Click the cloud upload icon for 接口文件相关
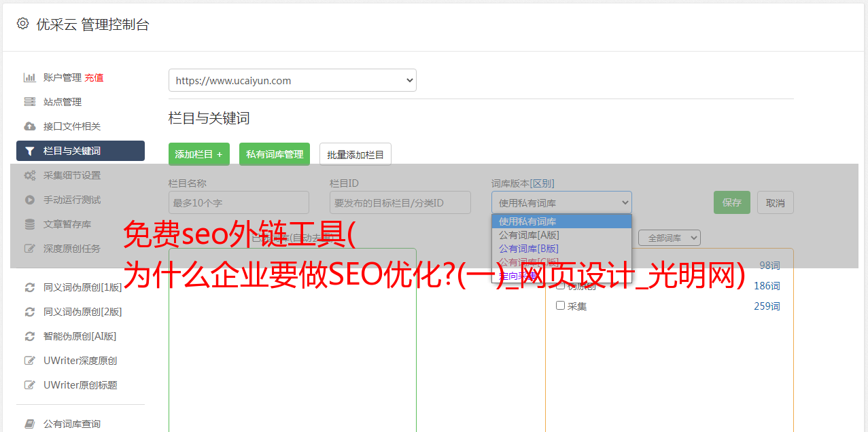Image resolution: width=868 pixels, height=432 pixels. click(29, 126)
